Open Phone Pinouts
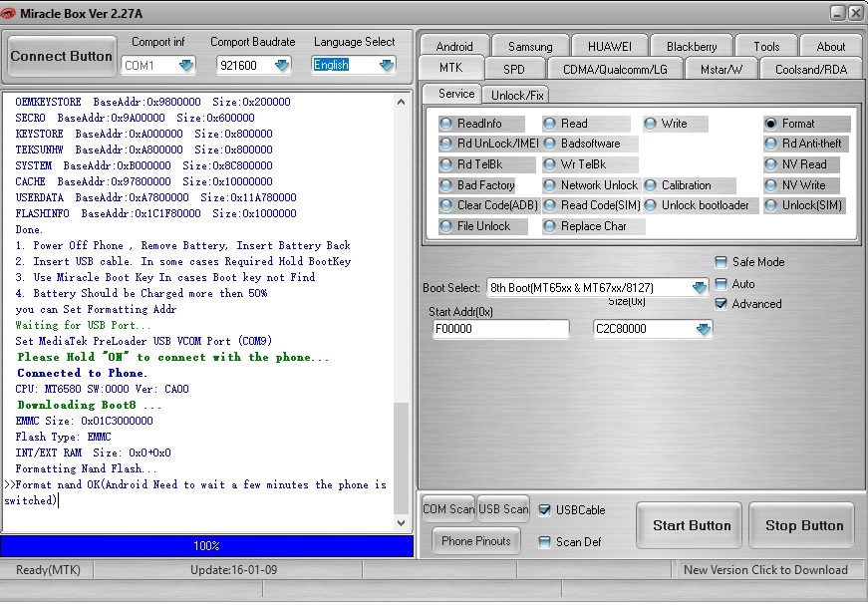This screenshot has width=868, height=605. click(476, 541)
